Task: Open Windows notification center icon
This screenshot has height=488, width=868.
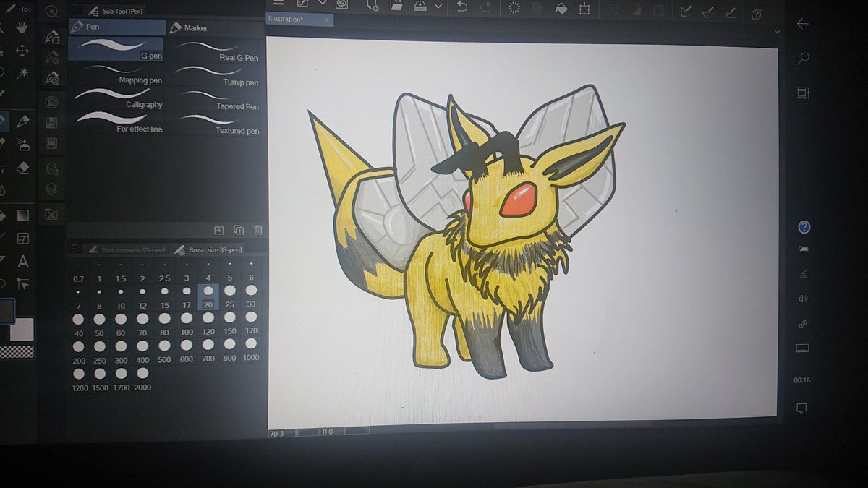Action: point(802,408)
